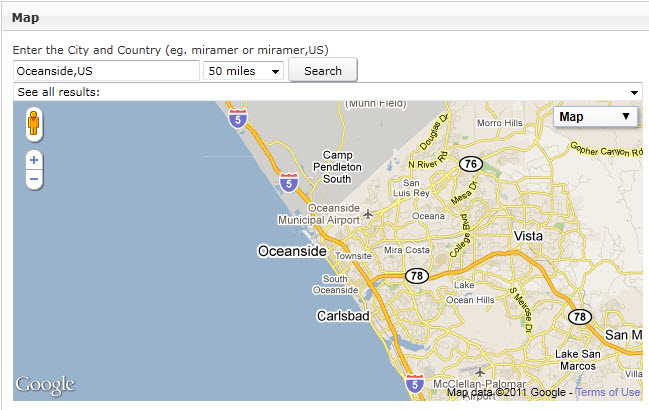Click the Mira Costa label

pyautogui.click(x=406, y=250)
